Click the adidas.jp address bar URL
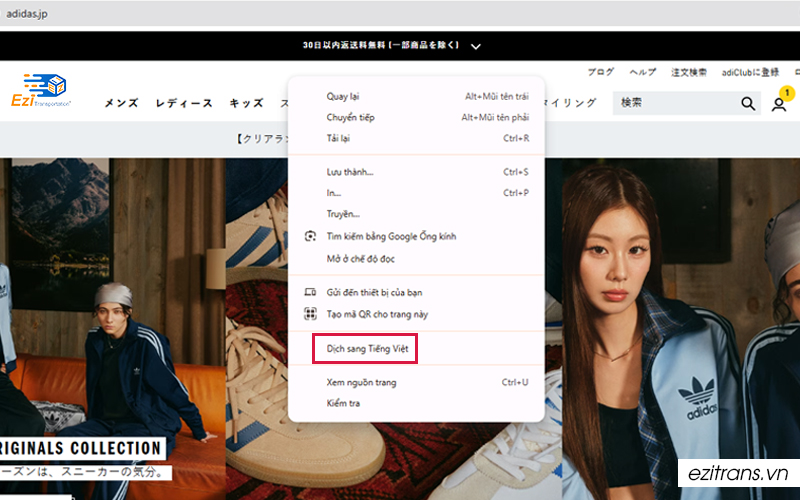This screenshot has width=800, height=500. point(27,14)
